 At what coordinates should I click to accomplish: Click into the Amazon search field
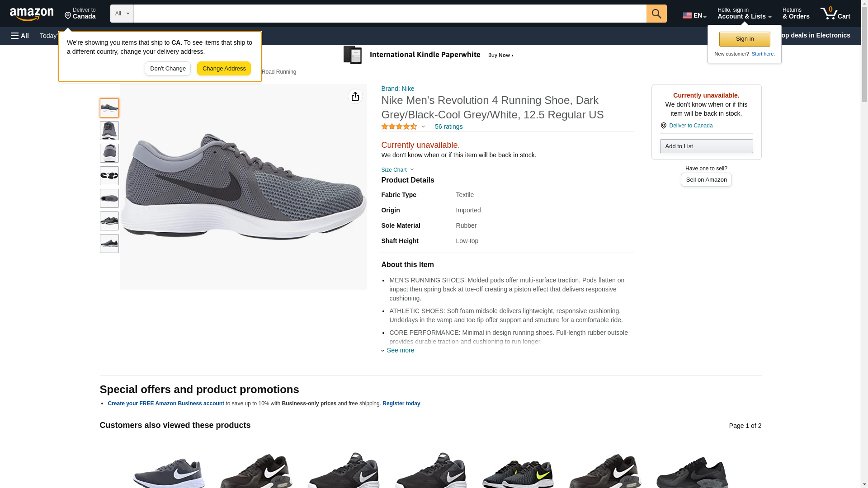pos(389,14)
